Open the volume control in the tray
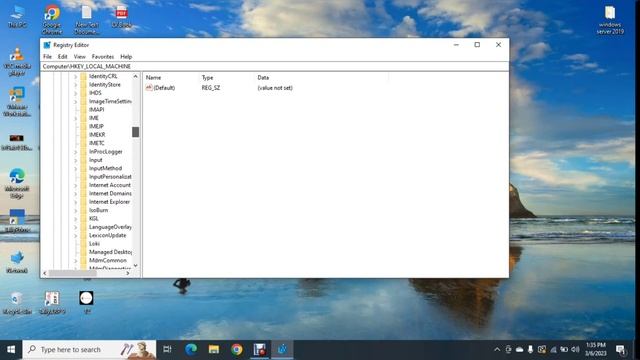The height and width of the screenshot is (360, 640). (576, 350)
